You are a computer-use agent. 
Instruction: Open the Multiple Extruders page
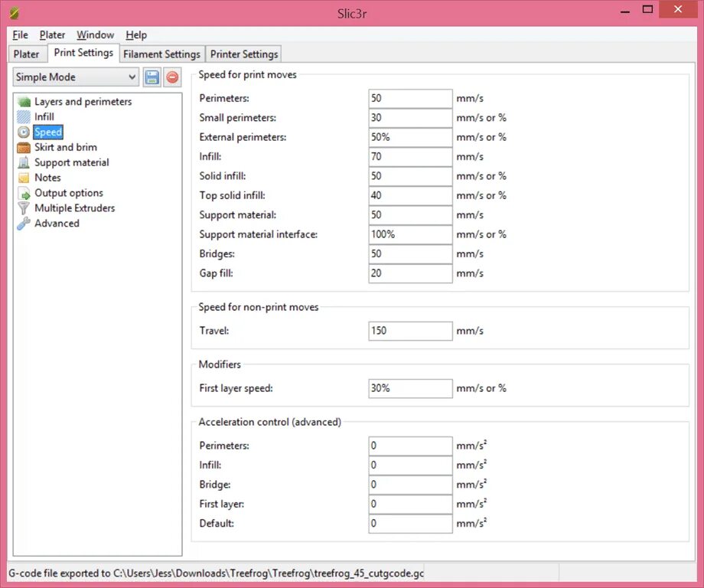(x=74, y=208)
